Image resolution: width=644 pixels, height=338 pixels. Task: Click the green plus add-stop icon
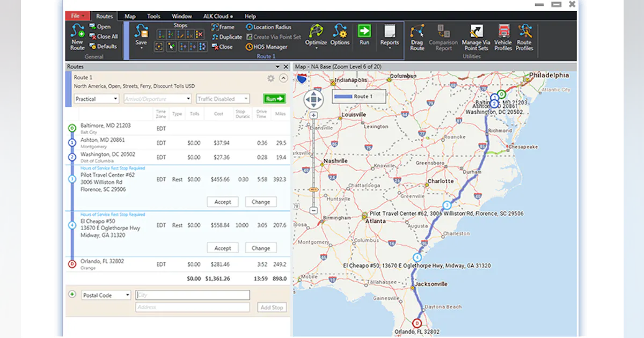coord(72,294)
